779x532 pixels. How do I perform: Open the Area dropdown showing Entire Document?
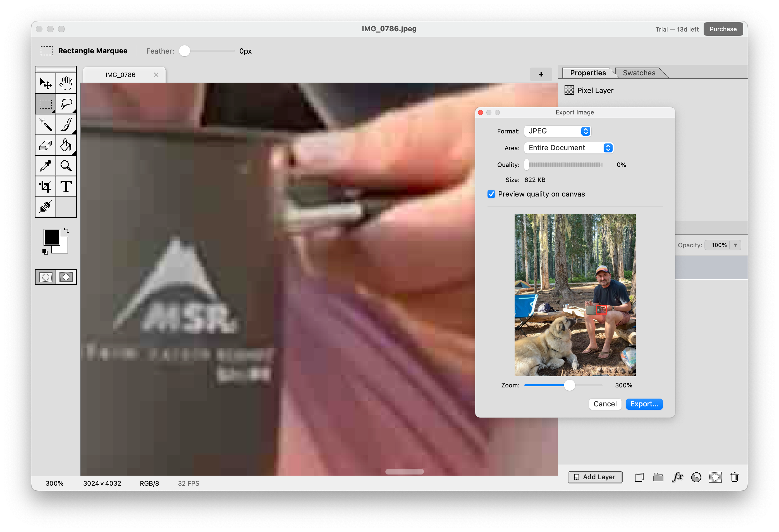pos(569,148)
